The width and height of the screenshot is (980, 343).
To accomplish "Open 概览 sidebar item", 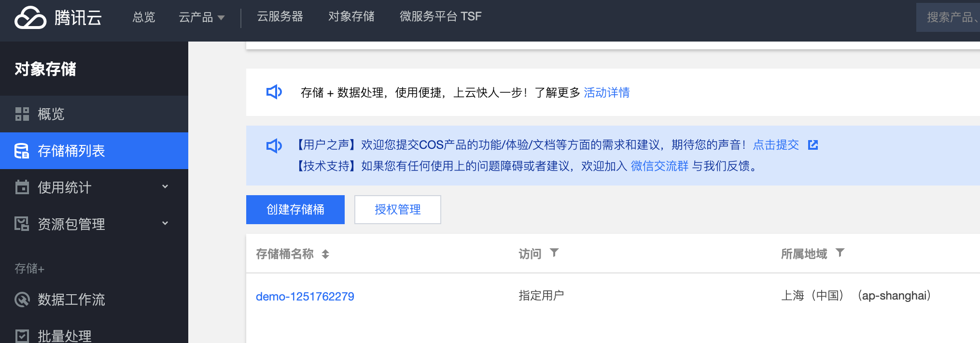I will click(94, 114).
